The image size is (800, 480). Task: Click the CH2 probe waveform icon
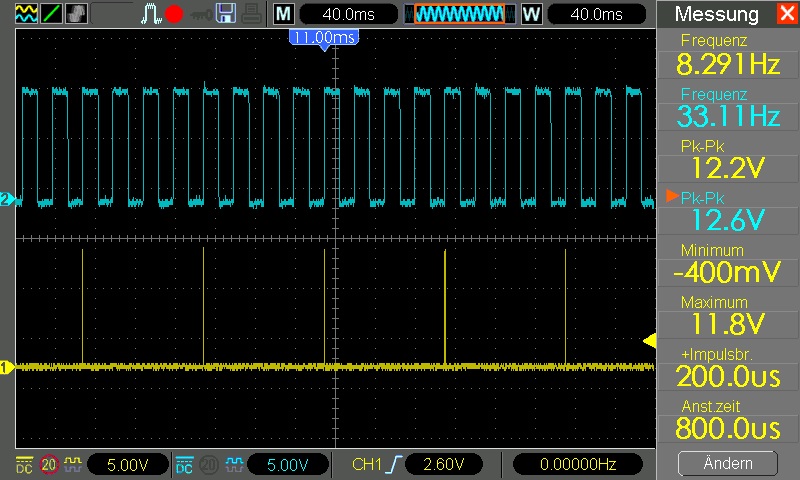pyautogui.click(x=234, y=464)
